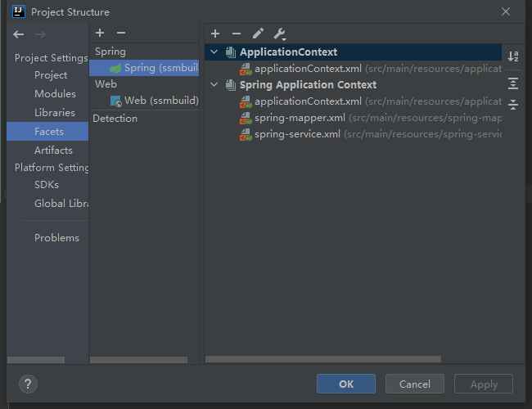Screen dimensions: 532x409
Task: Add a new facet with plus icon
Action: [x=100, y=33]
